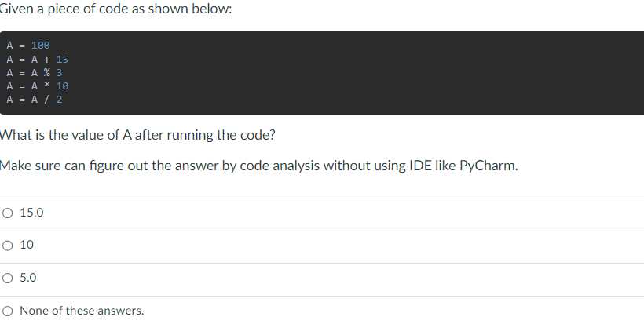Click 'None of these answers.' label text
644x335 pixels.
(x=82, y=311)
